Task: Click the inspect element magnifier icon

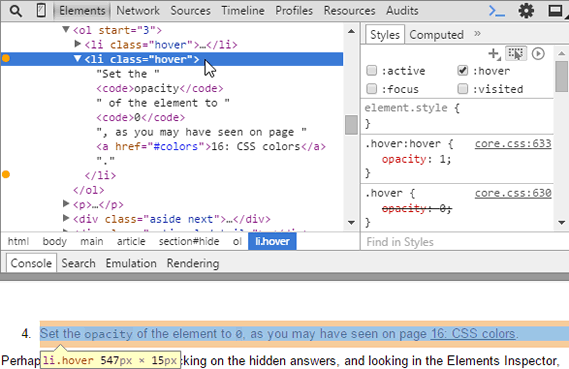Action: (16, 11)
